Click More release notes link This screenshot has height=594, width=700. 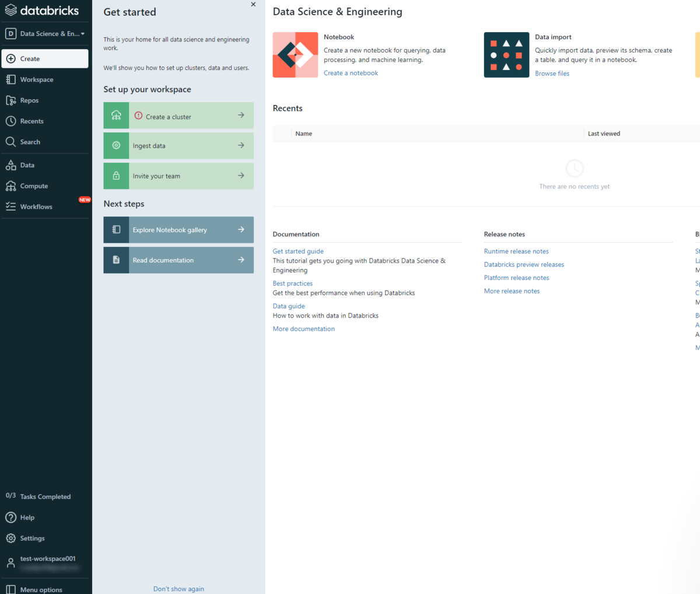coord(512,291)
